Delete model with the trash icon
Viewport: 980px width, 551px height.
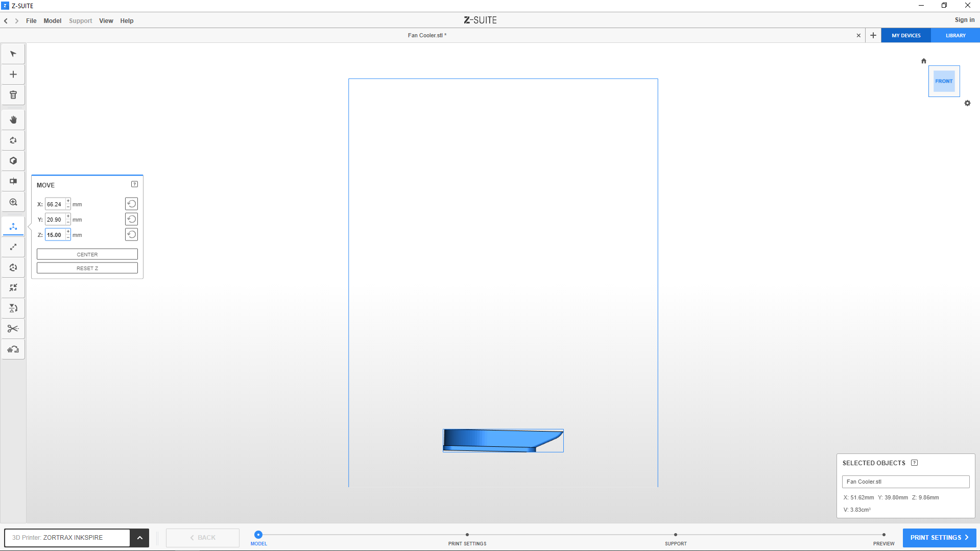13,95
